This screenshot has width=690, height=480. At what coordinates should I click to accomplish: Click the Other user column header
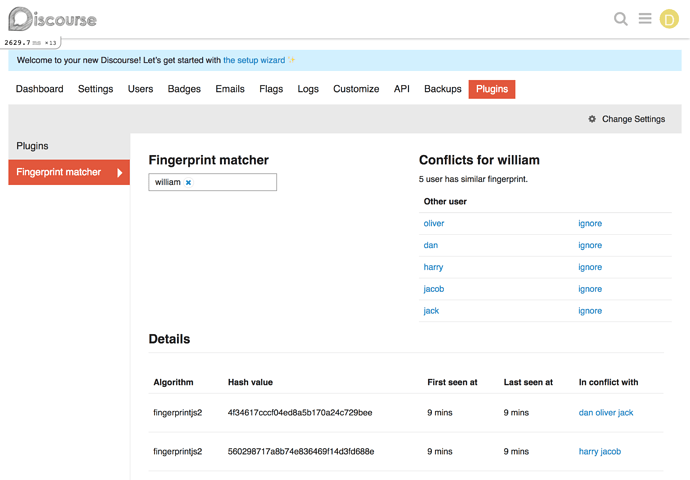(x=445, y=202)
